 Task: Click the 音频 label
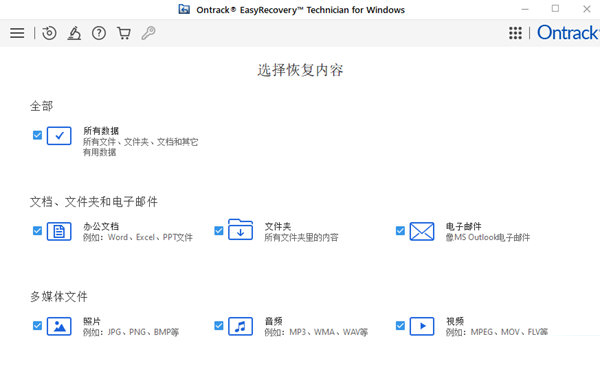click(273, 321)
